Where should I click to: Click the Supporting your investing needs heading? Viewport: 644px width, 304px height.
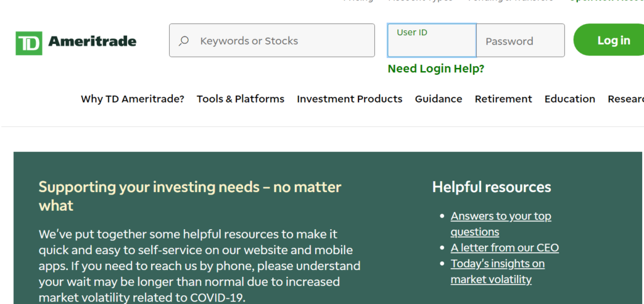pyautogui.click(x=190, y=196)
